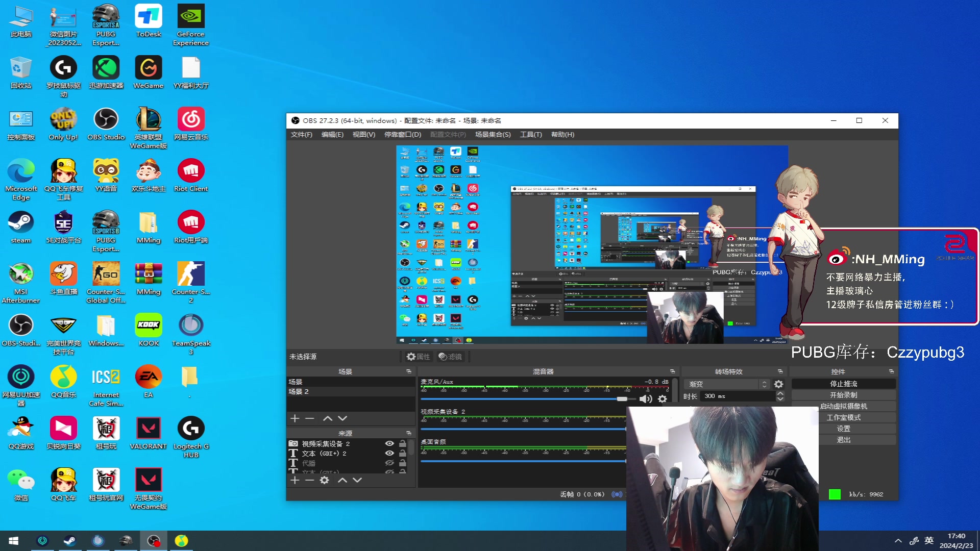Image resolution: width=980 pixels, height=551 pixels.
Task: Click 停止推流 button
Action: click(843, 384)
